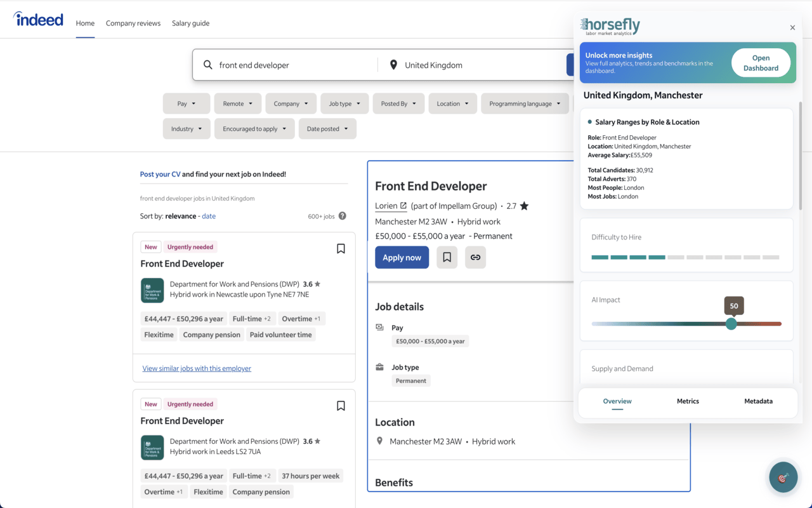Click the location pin in search bar

[393, 65]
